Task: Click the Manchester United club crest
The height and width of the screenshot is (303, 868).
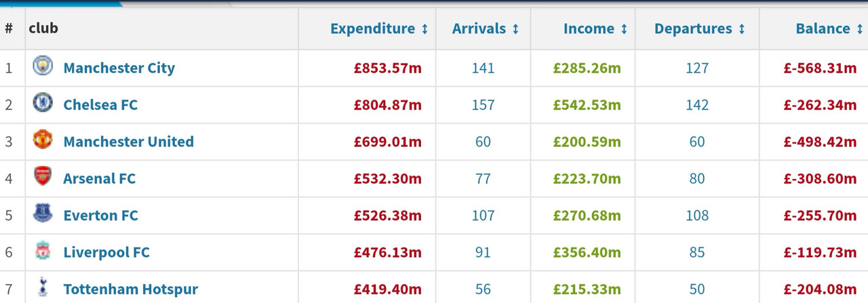Action: 43,140
